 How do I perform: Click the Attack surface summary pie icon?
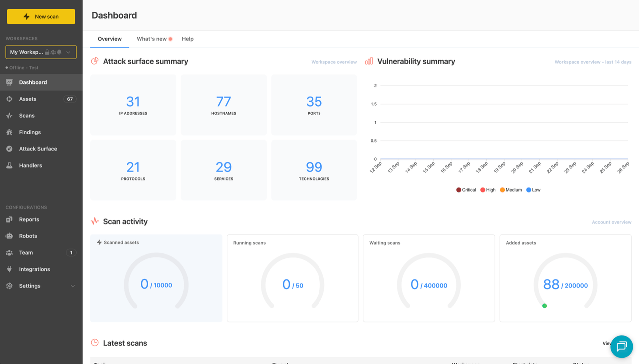95,61
